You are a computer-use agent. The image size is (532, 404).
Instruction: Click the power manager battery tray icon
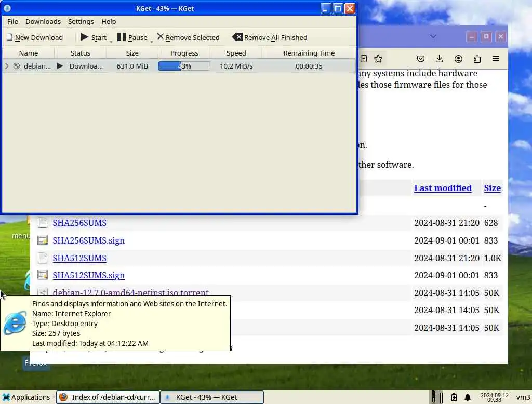tap(454, 397)
